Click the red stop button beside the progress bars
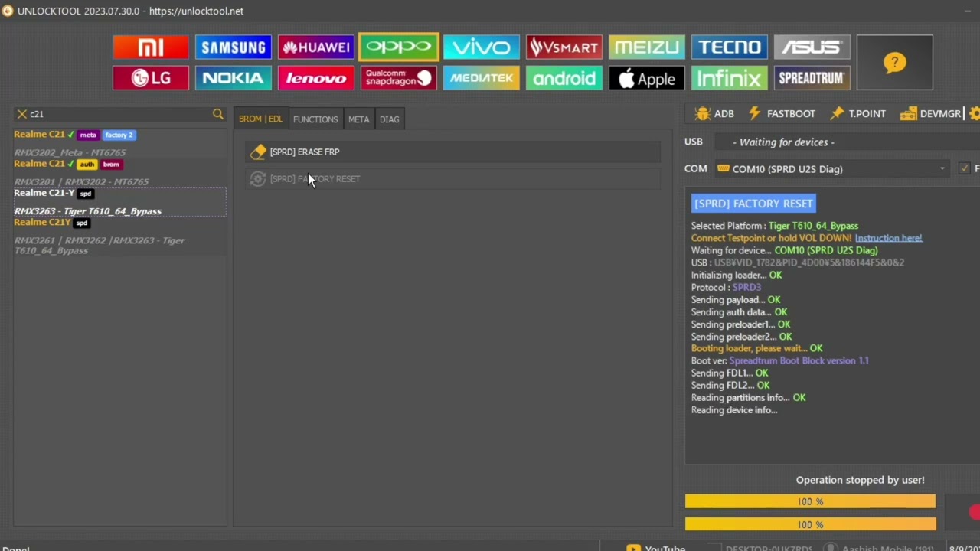This screenshot has width=980, height=551. pyautogui.click(x=974, y=512)
